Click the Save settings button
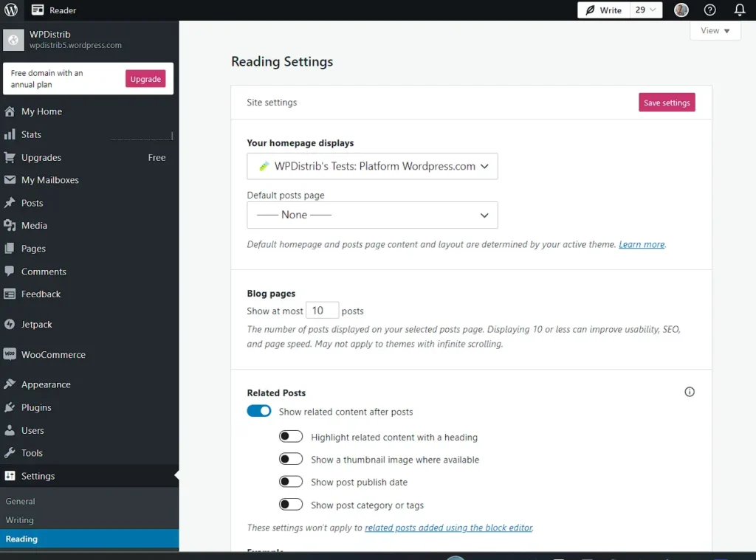 coord(667,102)
